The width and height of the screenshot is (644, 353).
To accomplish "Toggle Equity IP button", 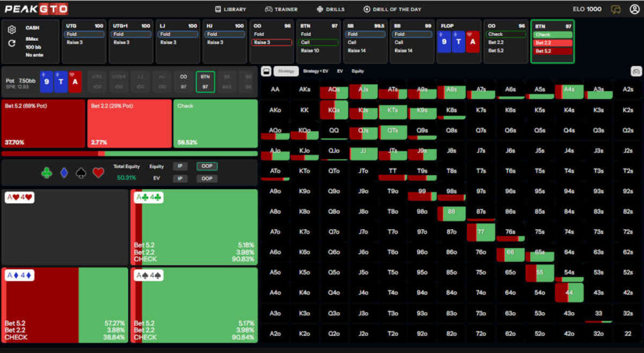I will (x=180, y=166).
